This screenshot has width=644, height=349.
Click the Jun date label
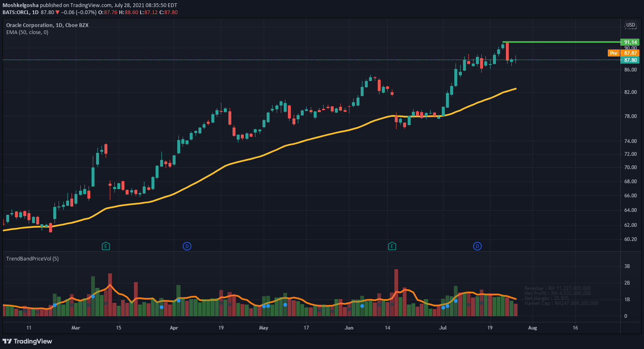[x=349, y=328]
